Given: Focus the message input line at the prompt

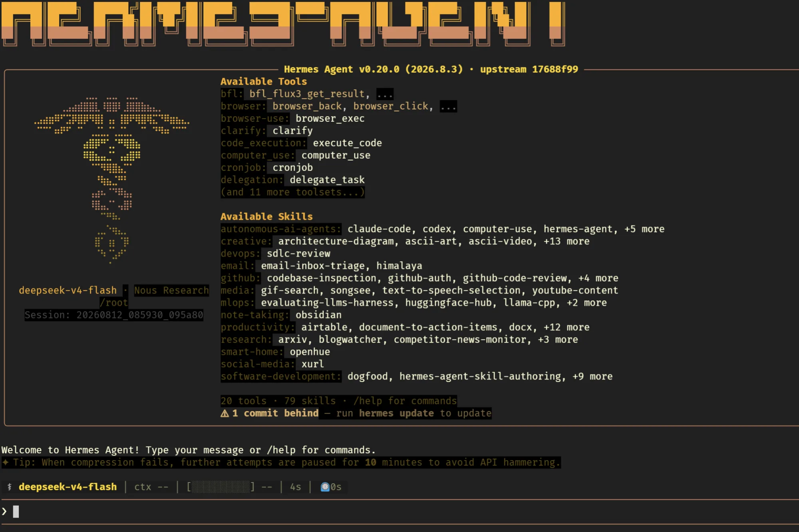Looking at the screenshot, I should 399,511.
